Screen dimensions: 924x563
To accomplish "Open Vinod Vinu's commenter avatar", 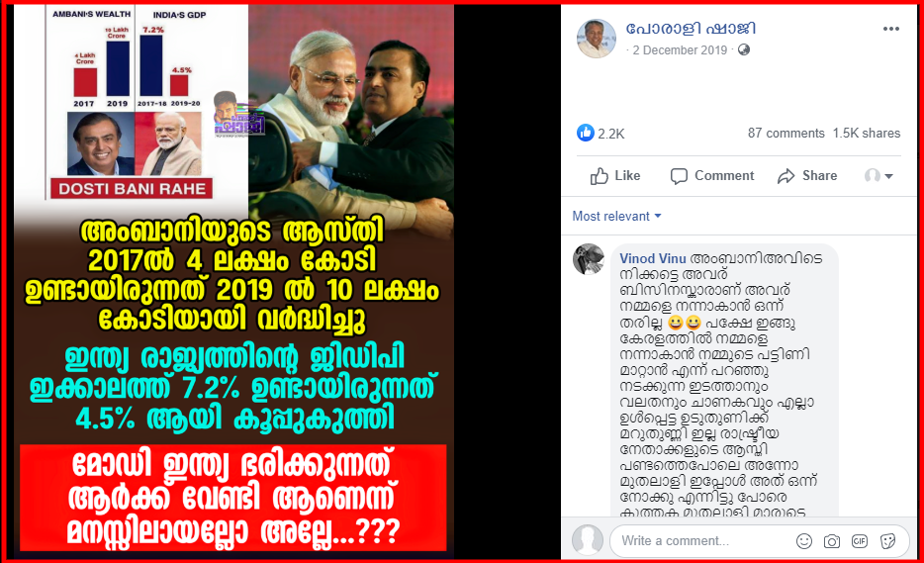I will point(589,259).
